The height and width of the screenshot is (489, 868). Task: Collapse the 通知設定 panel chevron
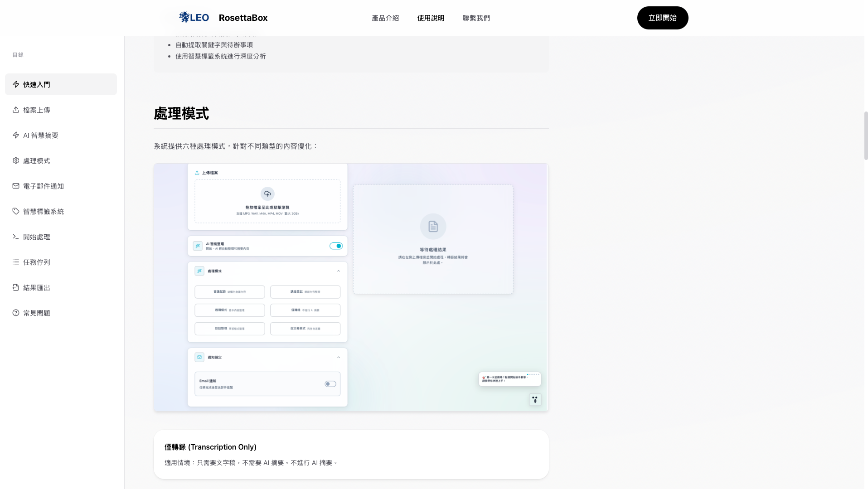339,357
